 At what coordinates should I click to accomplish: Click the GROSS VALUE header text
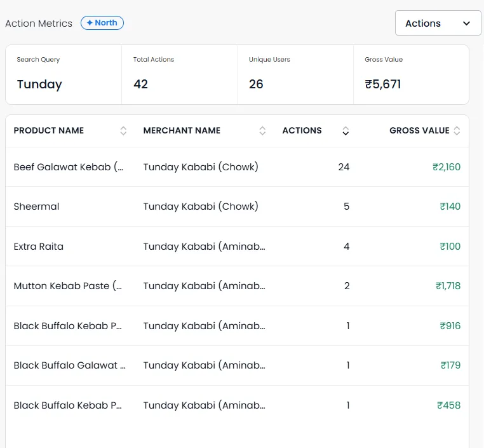(419, 131)
